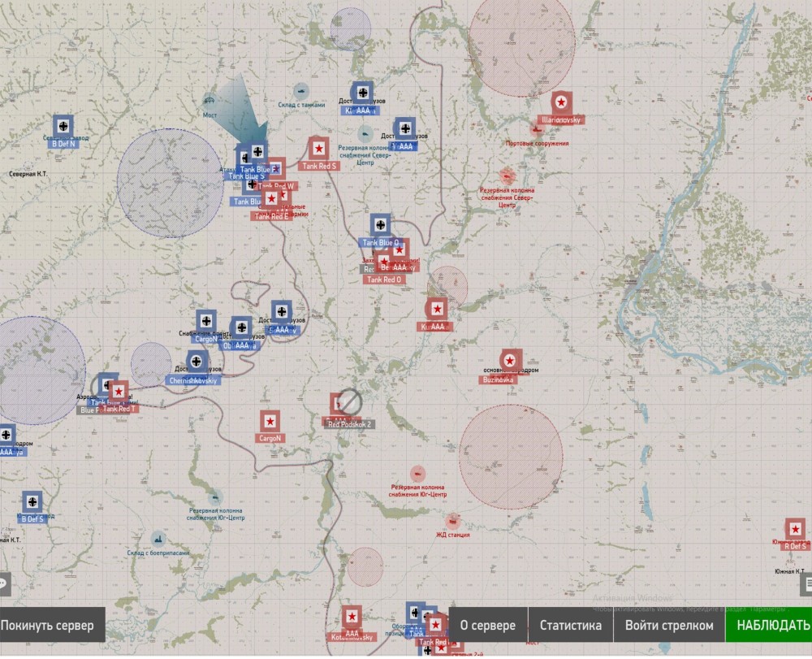The image size is (812, 659).
Task: Click the Северная К.Т. label
Action: [28, 174]
